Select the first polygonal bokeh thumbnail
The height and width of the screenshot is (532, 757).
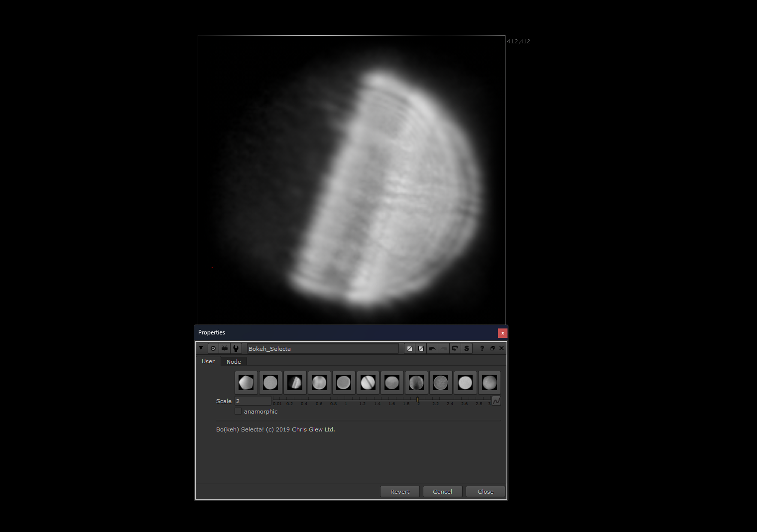246,383
